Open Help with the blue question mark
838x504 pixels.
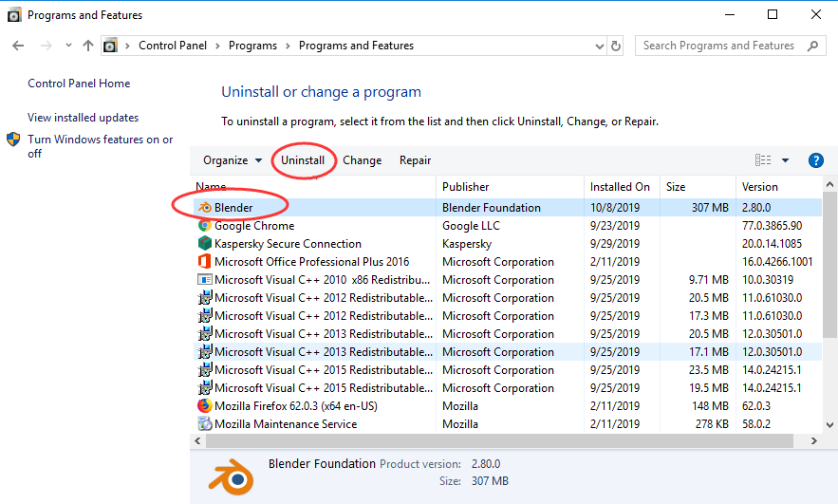pyautogui.click(x=815, y=160)
